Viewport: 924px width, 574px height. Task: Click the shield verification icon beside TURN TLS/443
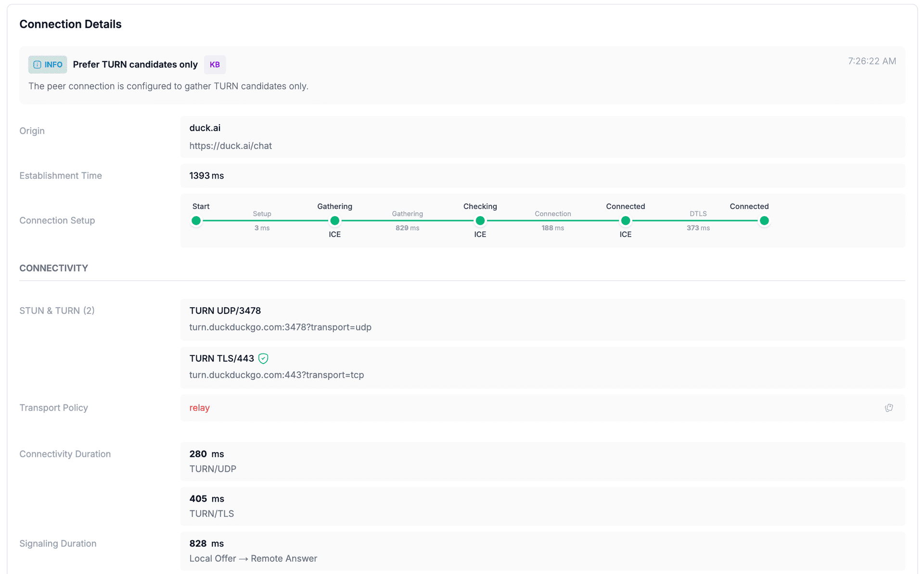(x=263, y=358)
